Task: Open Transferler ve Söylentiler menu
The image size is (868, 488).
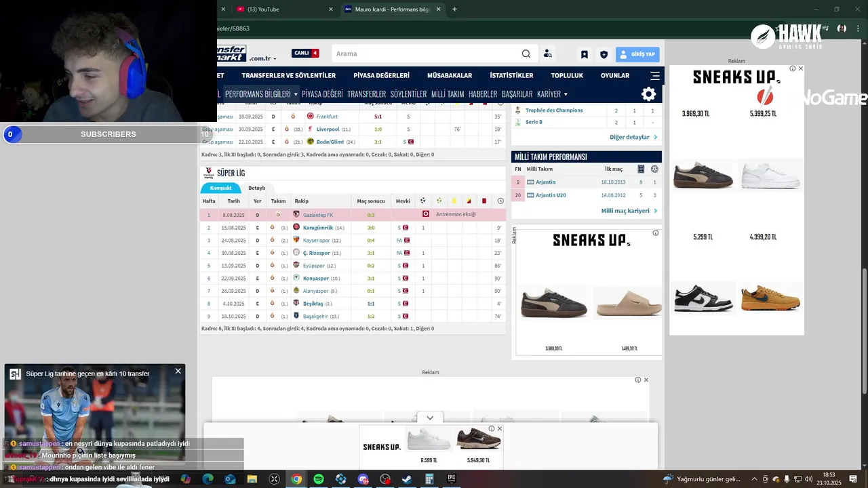Action: point(289,75)
